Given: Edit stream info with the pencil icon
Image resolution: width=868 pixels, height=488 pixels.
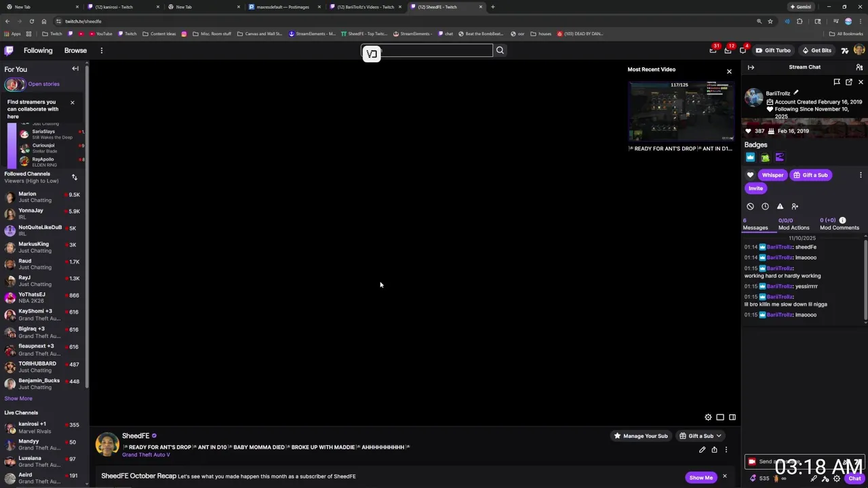Looking at the screenshot, I should tap(702, 449).
